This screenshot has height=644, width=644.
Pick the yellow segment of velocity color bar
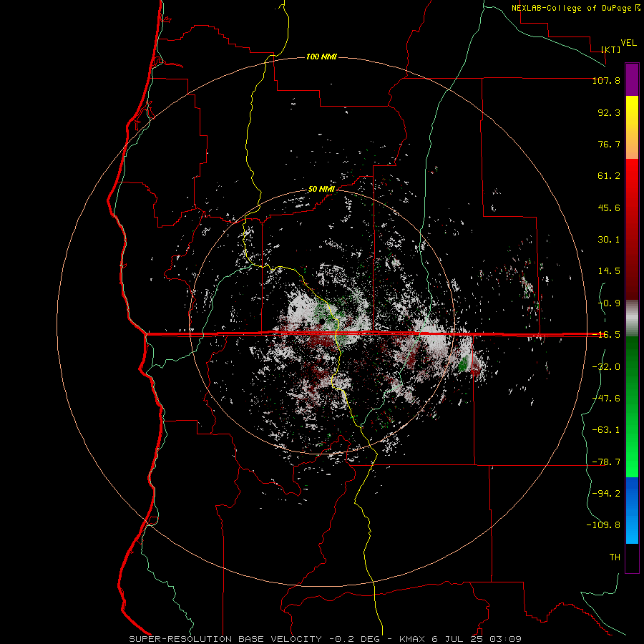coord(632,127)
